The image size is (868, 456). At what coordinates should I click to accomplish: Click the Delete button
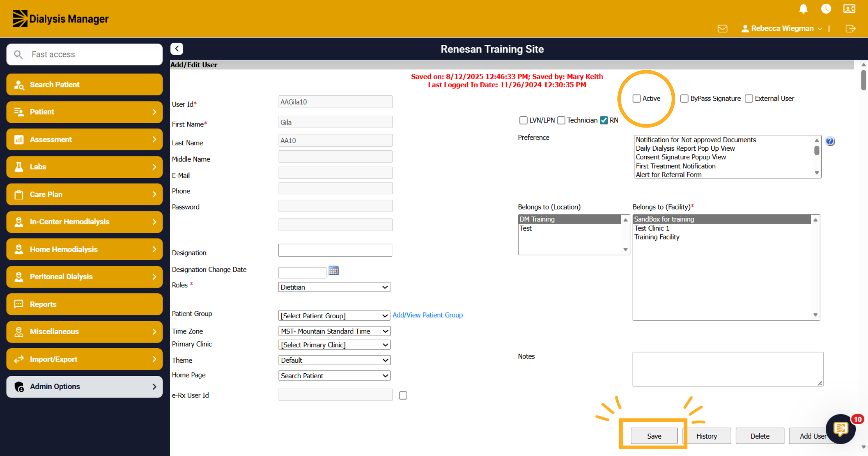point(760,436)
